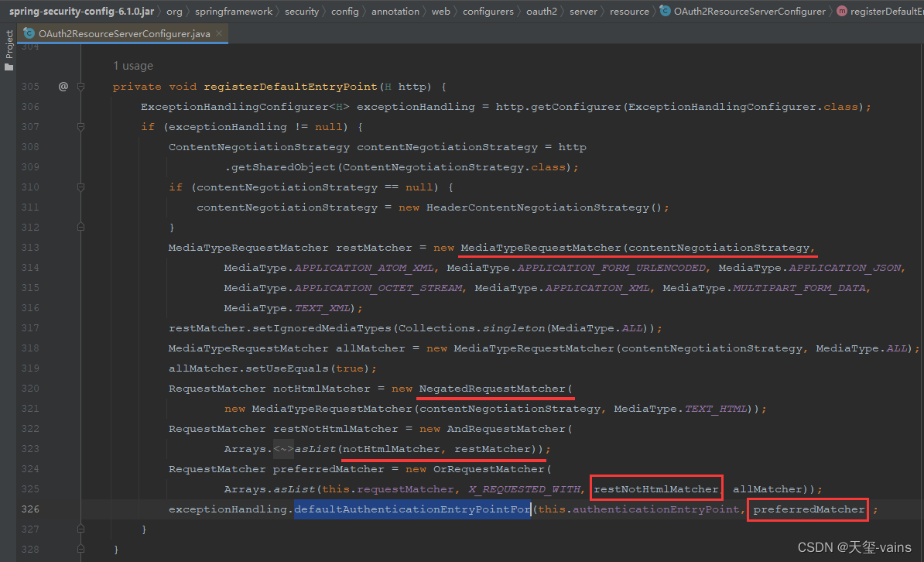Click the class icon in the breadcrumb bar
924x562 pixels.
coord(665,11)
